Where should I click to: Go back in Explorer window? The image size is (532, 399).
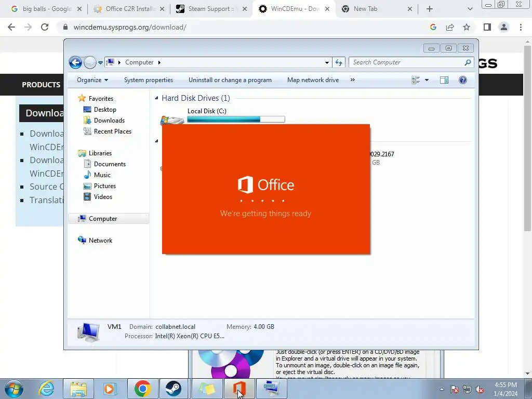click(75, 62)
